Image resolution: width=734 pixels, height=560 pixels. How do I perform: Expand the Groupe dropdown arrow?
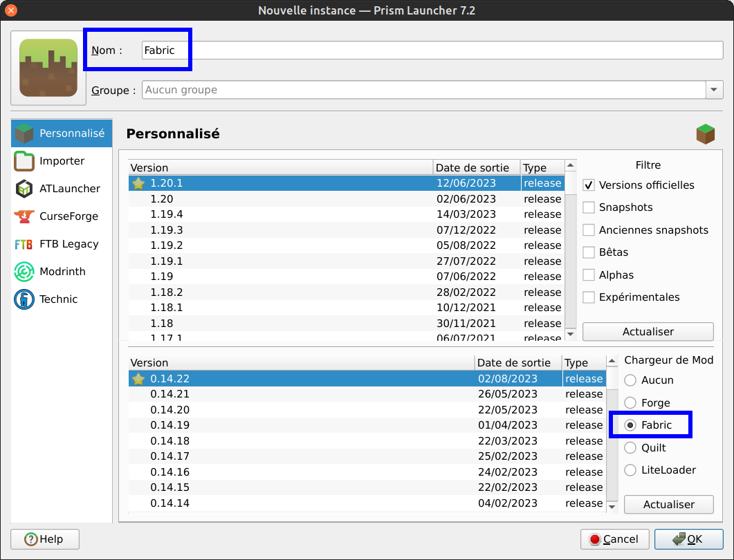pyautogui.click(x=714, y=90)
